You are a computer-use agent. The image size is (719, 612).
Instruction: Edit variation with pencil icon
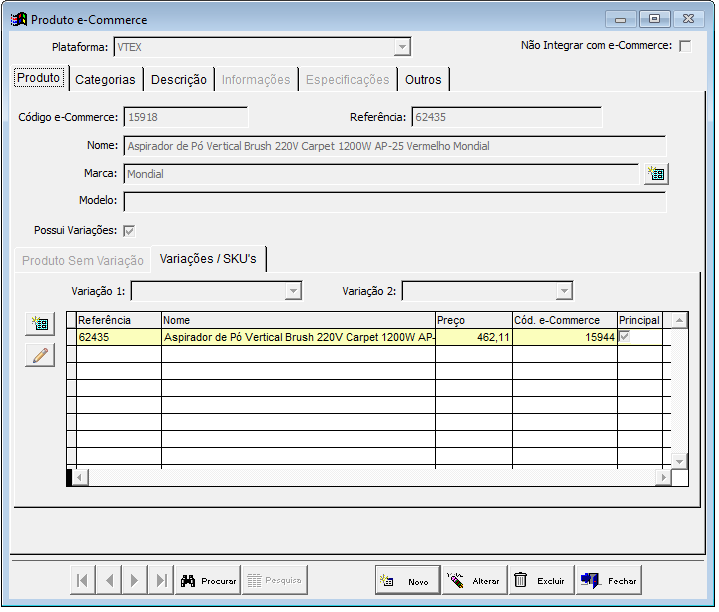click(40, 357)
